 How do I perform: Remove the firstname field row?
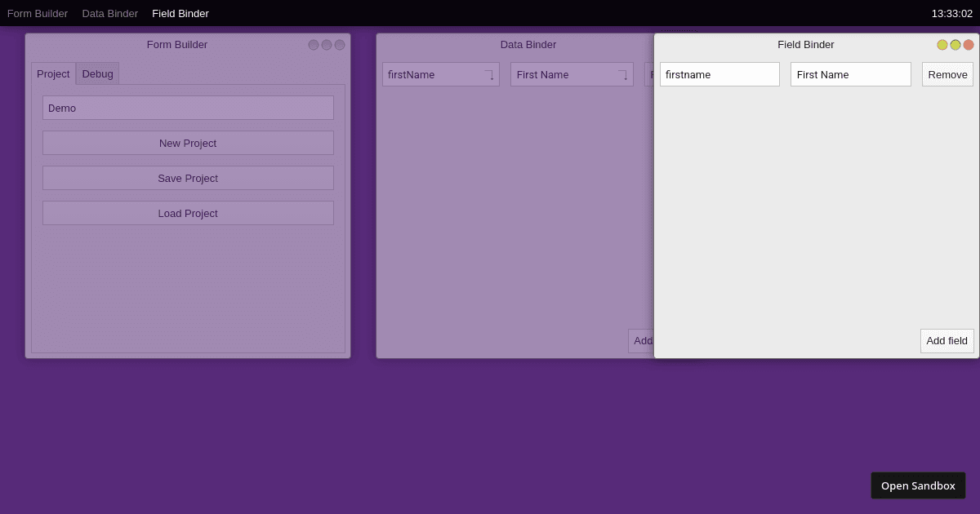[948, 74]
